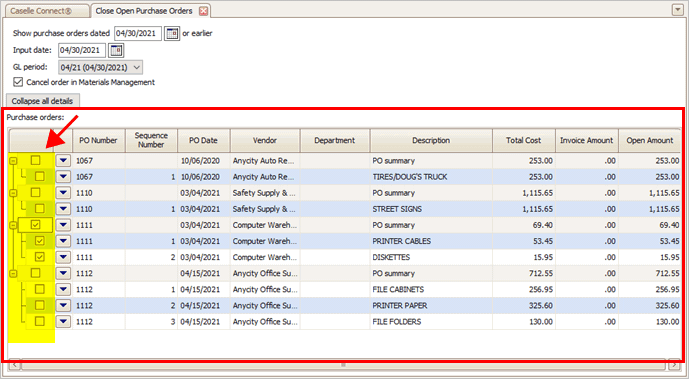Sort by the Sequence Number column header
Viewport: 689px width, 379px height.
pyautogui.click(x=152, y=141)
